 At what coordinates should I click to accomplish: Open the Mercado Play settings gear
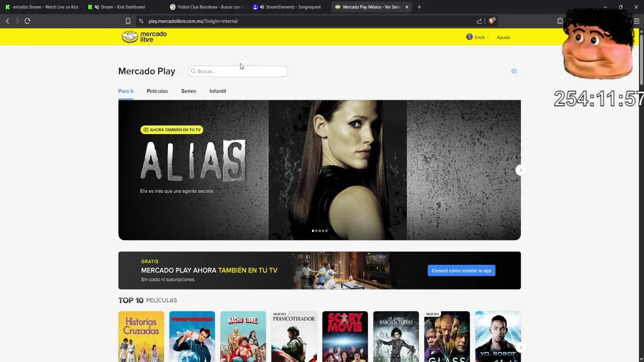point(514,71)
